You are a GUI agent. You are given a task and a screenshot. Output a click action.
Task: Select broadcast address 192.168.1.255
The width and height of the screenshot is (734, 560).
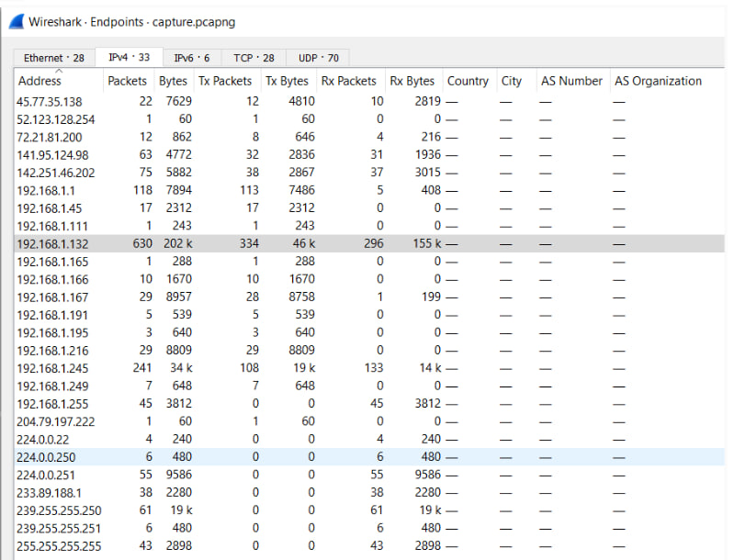[369, 404]
